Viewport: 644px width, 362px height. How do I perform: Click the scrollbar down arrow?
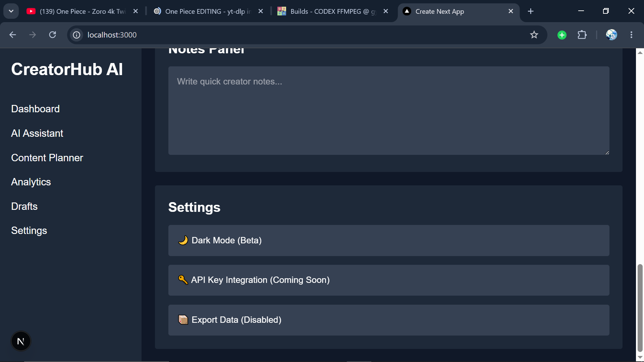point(640,357)
